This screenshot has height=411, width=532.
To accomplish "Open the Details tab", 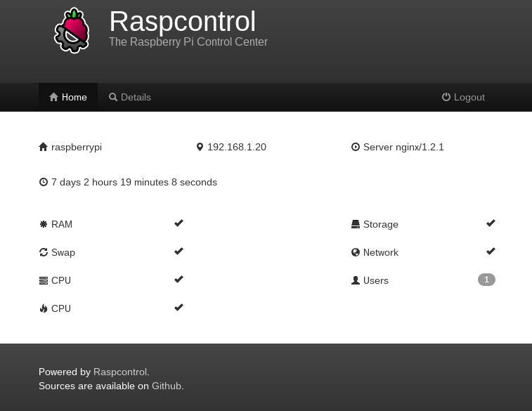I will [x=129, y=97].
